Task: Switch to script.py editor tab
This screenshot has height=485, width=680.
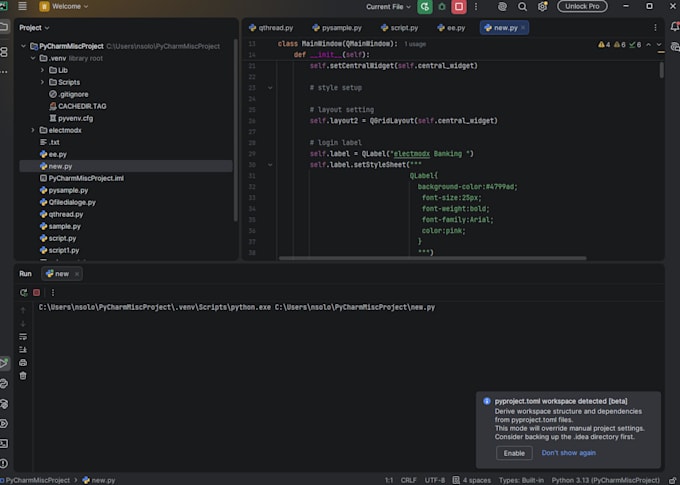Action: [399, 28]
